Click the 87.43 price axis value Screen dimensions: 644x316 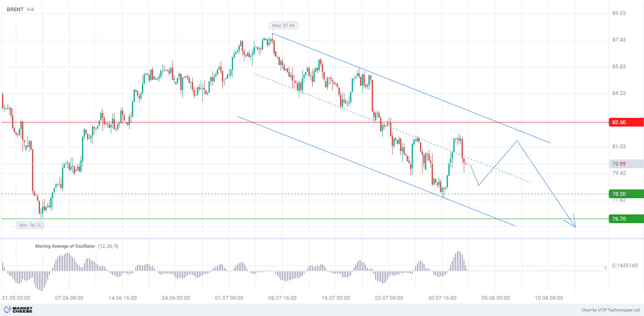pyautogui.click(x=619, y=40)
